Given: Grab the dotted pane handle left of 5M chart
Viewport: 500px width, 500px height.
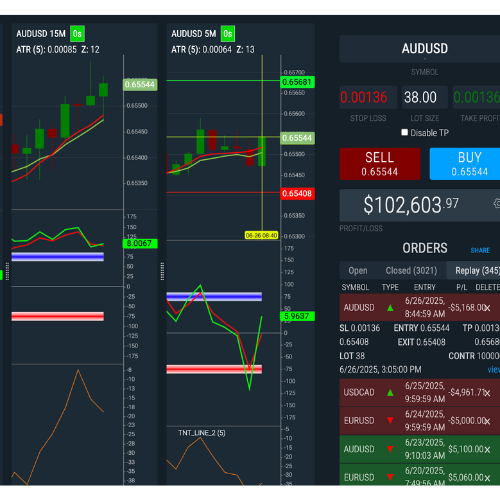Looking at the screenshot, I should point(162,271).
